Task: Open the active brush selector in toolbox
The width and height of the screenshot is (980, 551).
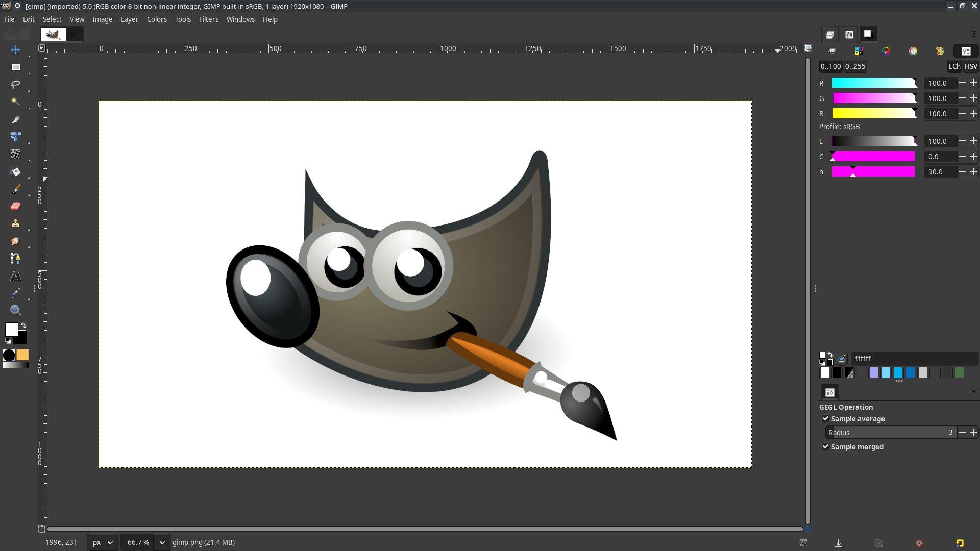Action: coord(9,355)
